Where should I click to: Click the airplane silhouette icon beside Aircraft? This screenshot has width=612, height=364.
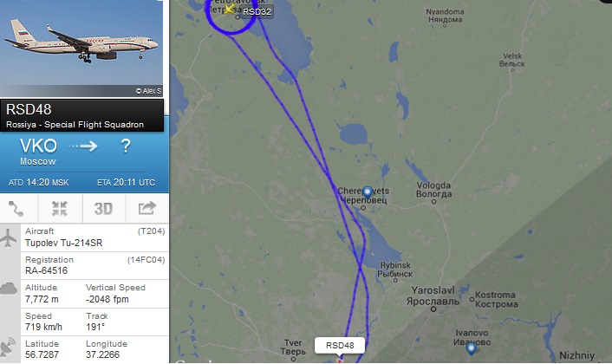[x=8, y=237]
